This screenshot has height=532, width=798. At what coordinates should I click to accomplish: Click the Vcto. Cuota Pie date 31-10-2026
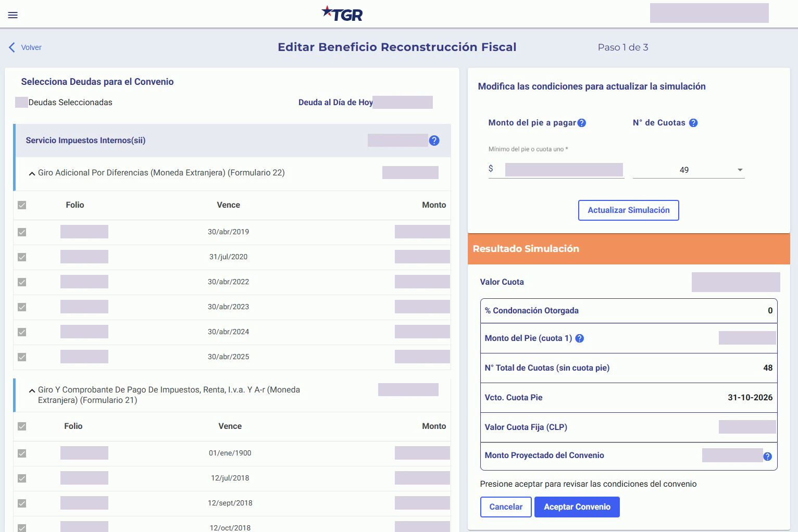[750, 398]
